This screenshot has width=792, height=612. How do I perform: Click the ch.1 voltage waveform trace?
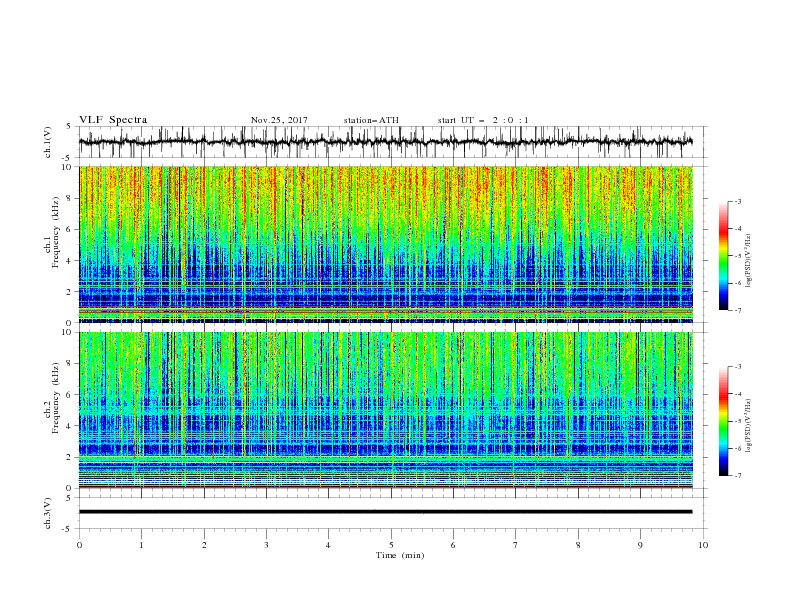pyautogui.click(x=385, y=142)
